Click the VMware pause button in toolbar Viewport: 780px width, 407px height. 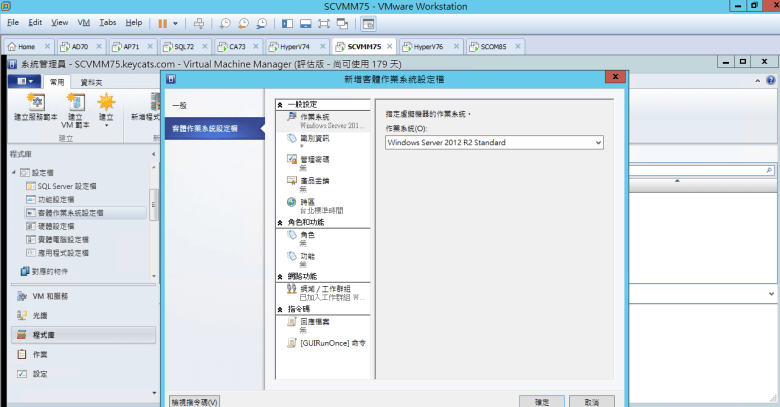click(x=163, y=22)
